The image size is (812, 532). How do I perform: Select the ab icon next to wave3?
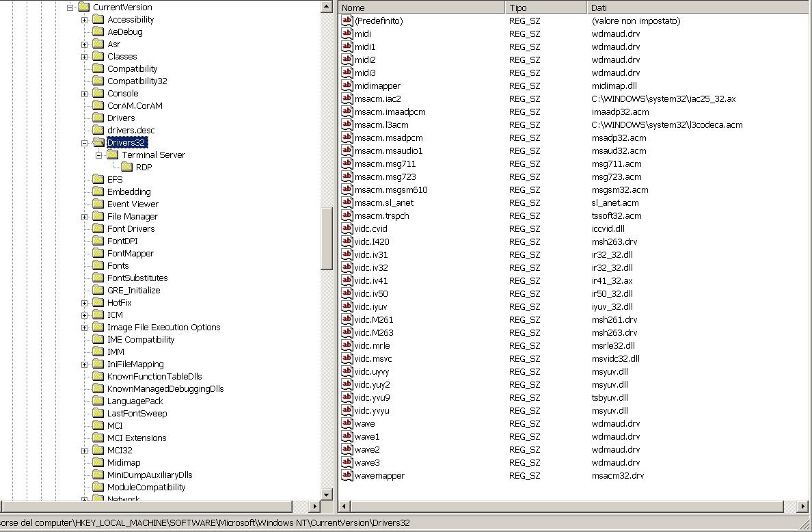click(x=347, y=462)
